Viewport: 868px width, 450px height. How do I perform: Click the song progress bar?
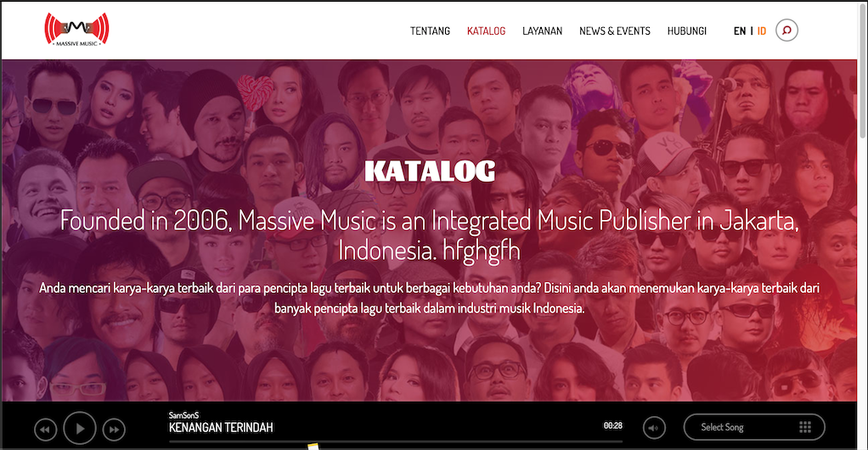pyautogui.click(x=396, y=442)
